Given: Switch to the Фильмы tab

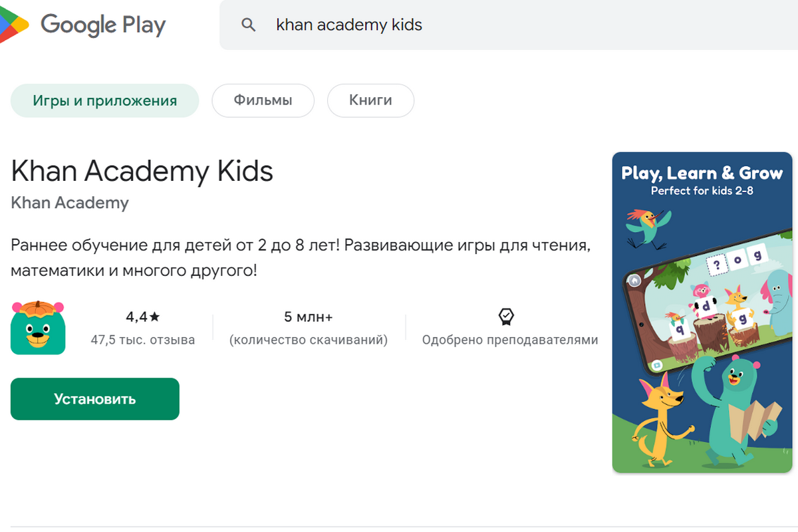Looking at the screenshot, I should tap(263, 100).
